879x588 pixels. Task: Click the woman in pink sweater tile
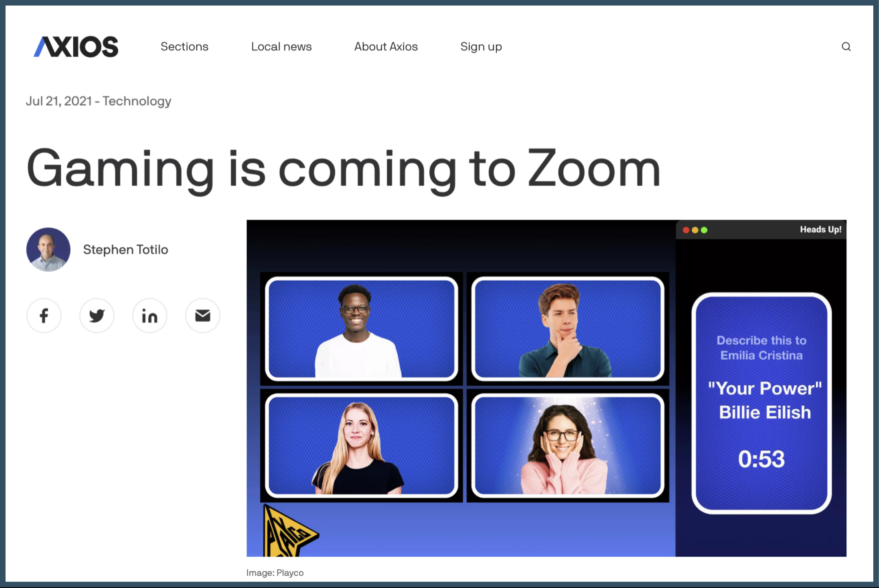click(x=567, y=445)
